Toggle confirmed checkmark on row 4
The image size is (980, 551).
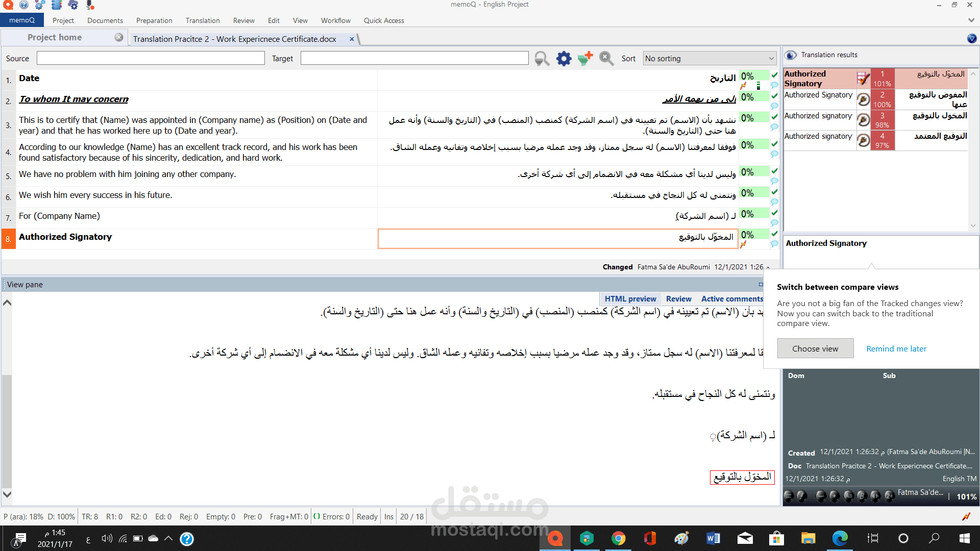(774, 144)
